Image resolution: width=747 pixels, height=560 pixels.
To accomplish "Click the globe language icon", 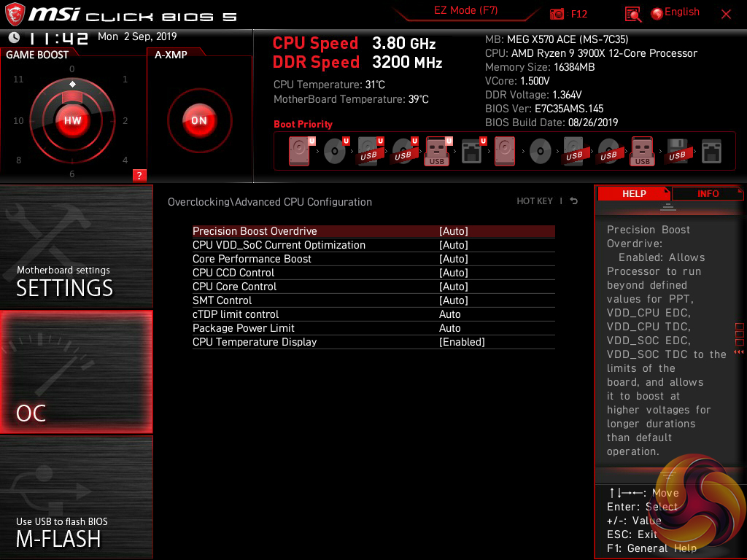I will (x=657, y=14).
